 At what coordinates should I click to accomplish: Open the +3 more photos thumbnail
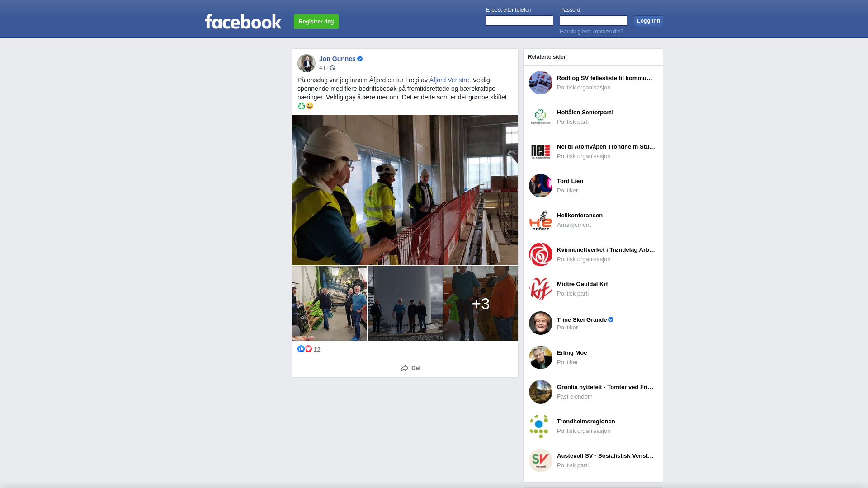pos(481,303)
